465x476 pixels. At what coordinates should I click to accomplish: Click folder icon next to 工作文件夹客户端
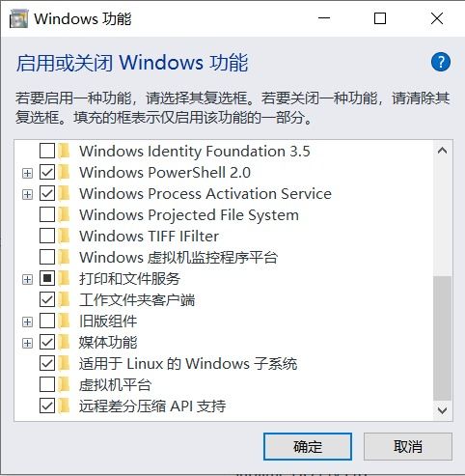coord(64,299)
